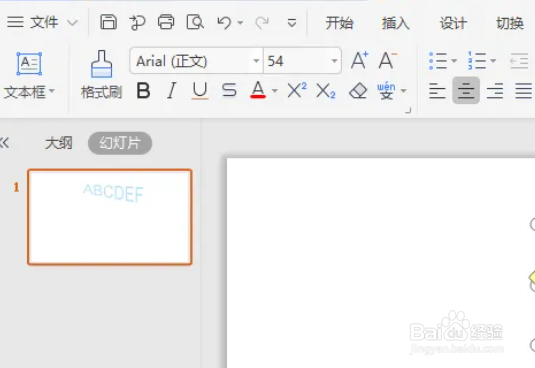Expand the 文件 dropdown arrow
535x368 pixels.
(72, 23)
